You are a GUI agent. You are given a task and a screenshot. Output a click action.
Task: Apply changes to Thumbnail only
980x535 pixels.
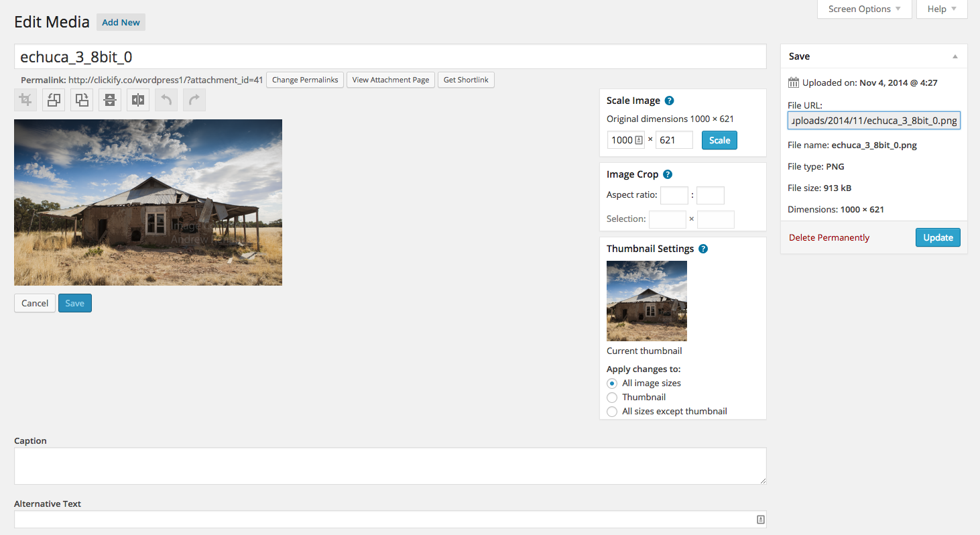[611, 397]
